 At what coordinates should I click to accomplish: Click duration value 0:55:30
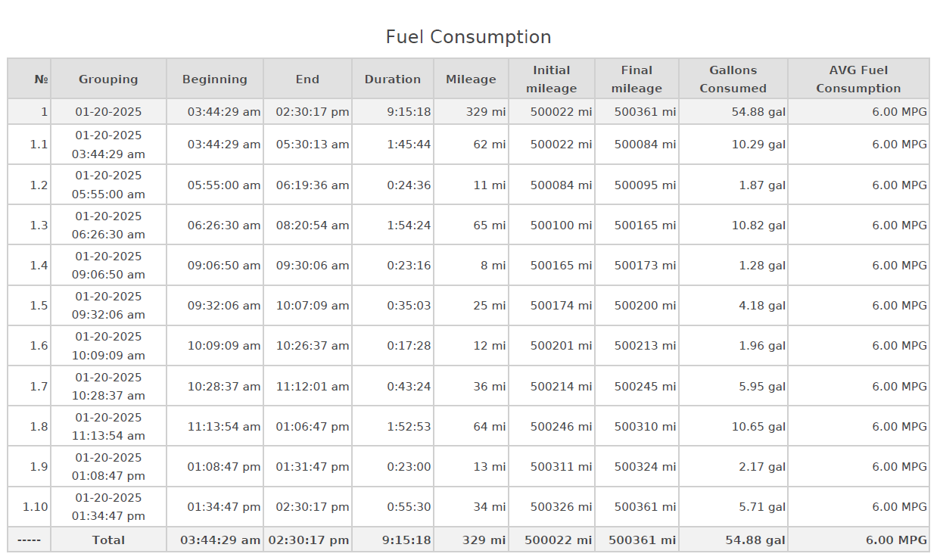(409, 507)
